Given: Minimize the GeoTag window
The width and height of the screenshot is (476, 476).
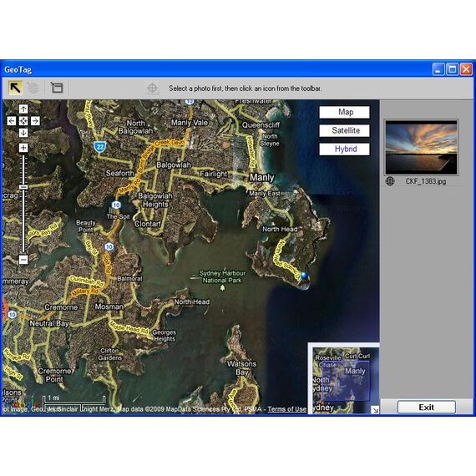Looking at the screenshot, I should (x=438, y=69).
